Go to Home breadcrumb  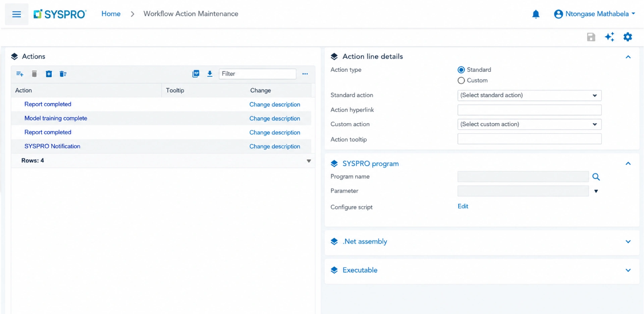click(x=111, y=14)
